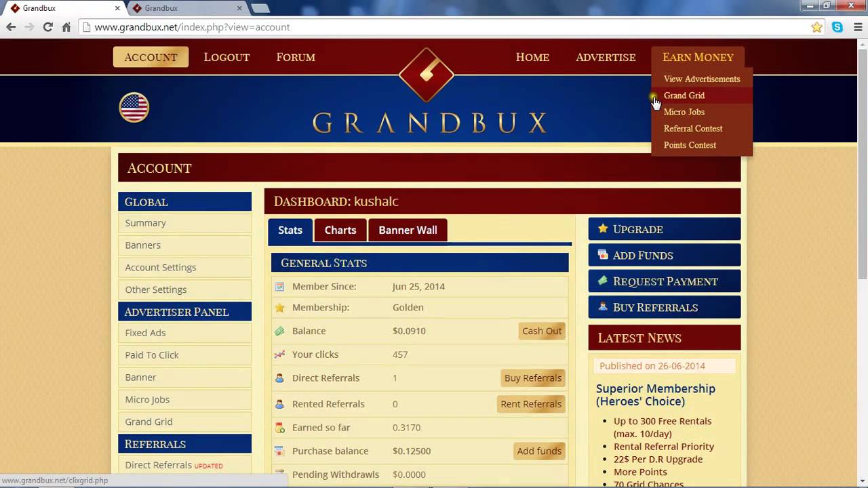Click the Purchase balance icon
The height and width of the screenshot is (488, 868).
point(279,451)
